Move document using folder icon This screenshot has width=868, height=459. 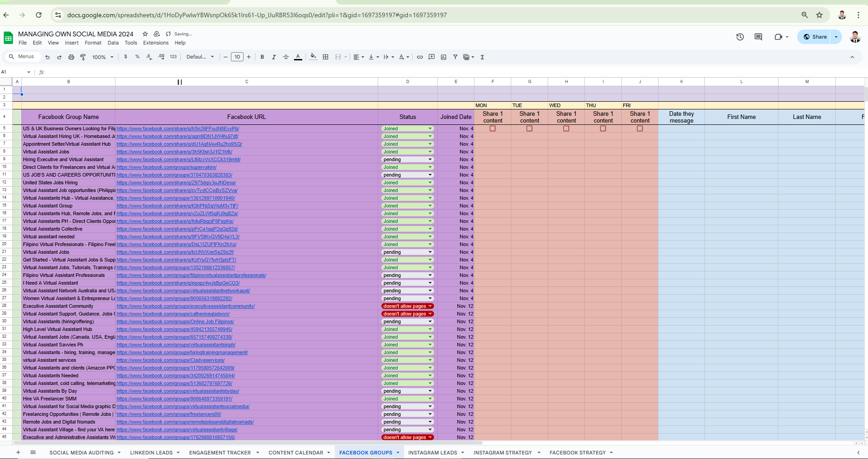click(157, 34)
